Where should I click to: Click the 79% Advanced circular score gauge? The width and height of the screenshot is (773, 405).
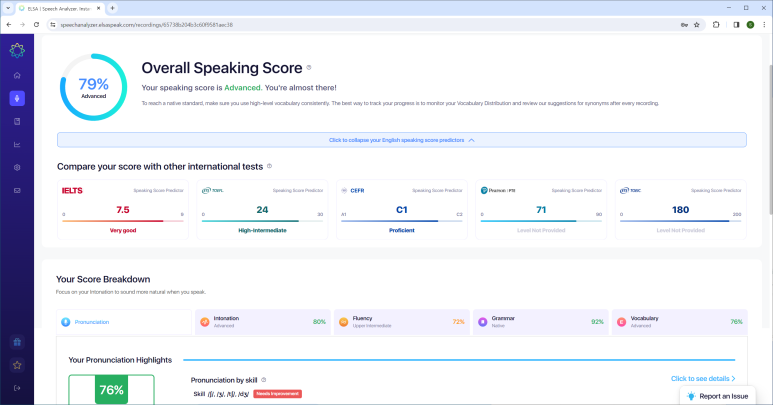[x=94, y=87]
